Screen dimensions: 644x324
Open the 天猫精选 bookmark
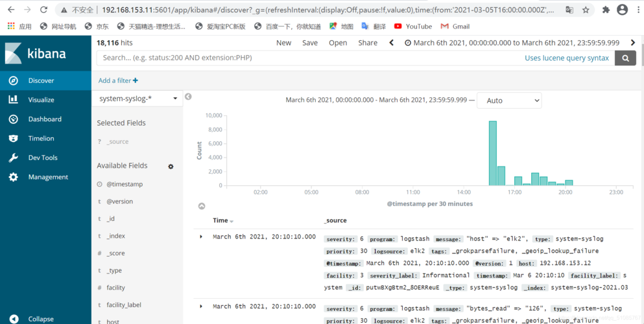[x=151, y=27]
